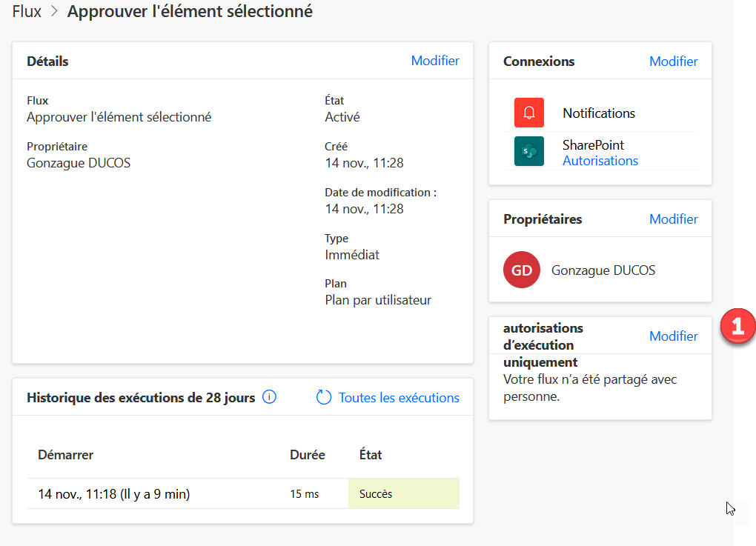Click the Durée column header
Viewport: 756px width, 546px height.
tap(307, 455)
